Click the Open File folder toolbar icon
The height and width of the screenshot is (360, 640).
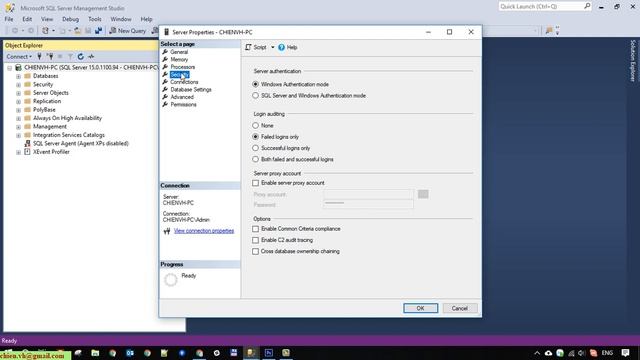(78, 31)
